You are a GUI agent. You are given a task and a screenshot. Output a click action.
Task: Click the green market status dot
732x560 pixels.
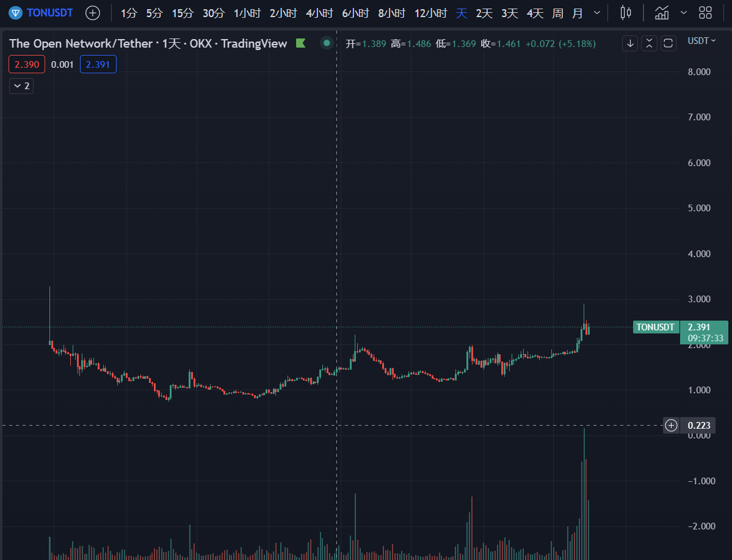[x=327, y=43]
